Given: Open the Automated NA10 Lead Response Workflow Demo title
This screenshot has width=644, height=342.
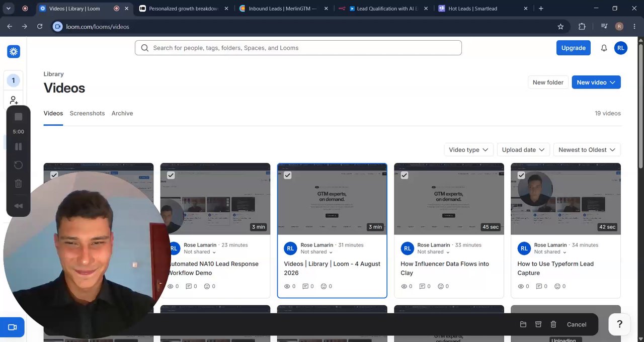Looking at the screenshot, I should tap(214, 269).
